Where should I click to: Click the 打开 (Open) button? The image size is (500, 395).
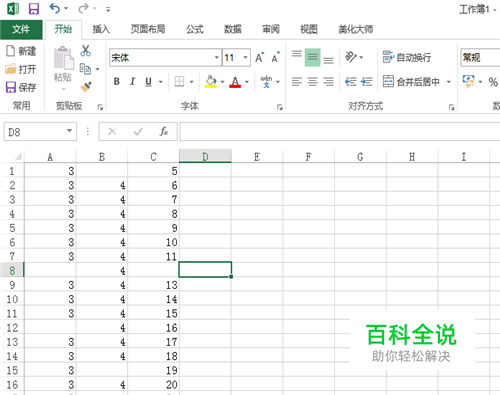[x=21, y=69]
